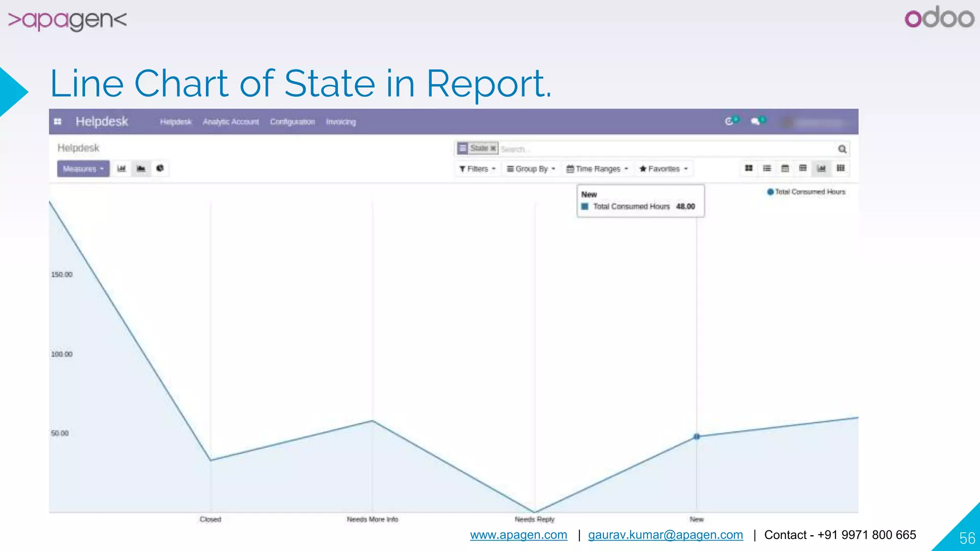The width and height of the screenshot is (980, 551).
Task: Click the New axis label
Action: tap(697, 519)
